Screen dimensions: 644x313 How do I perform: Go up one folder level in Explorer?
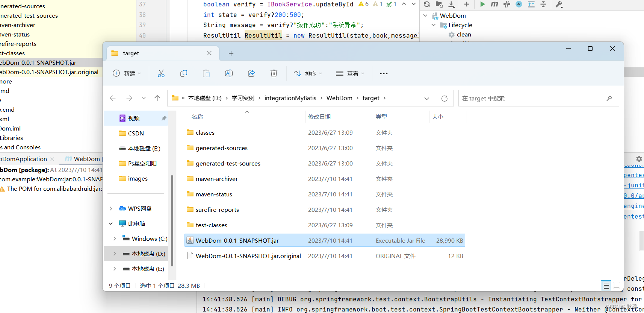coord(157,98)
